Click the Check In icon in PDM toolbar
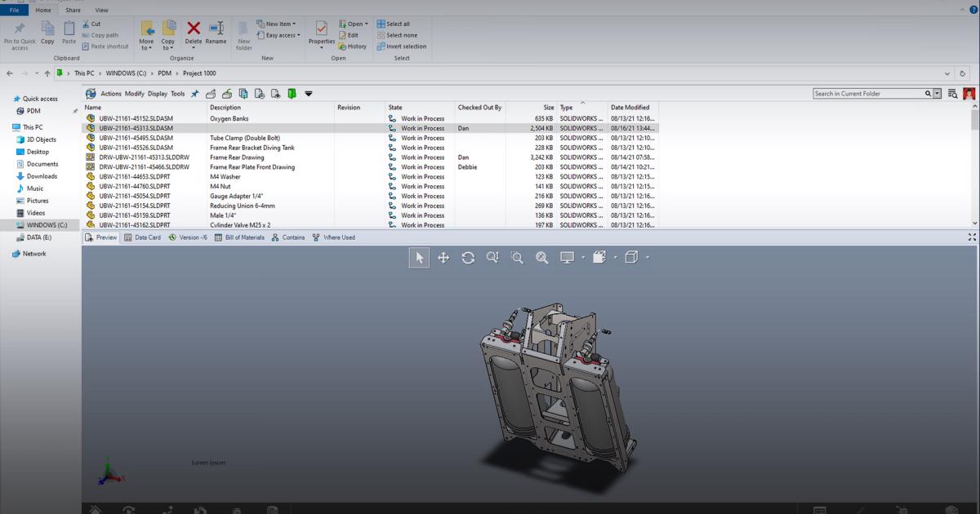Screen dimensions: 980x514 click(x=226, y=93)
